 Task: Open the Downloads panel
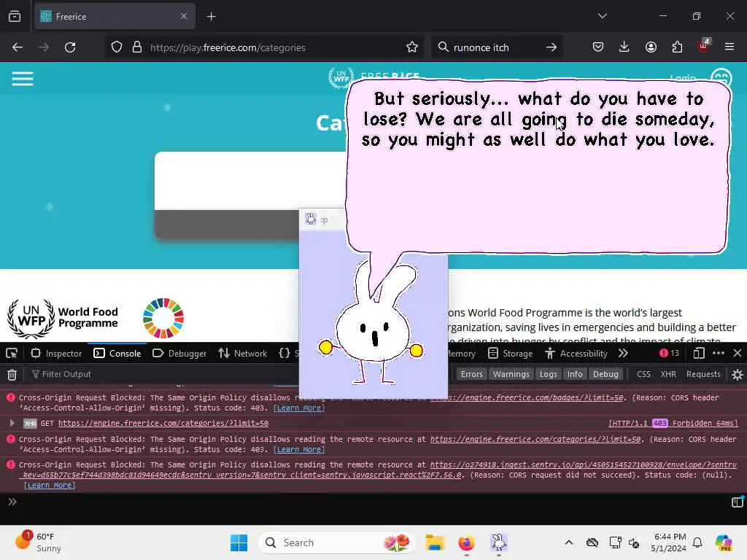coord(624,47)
